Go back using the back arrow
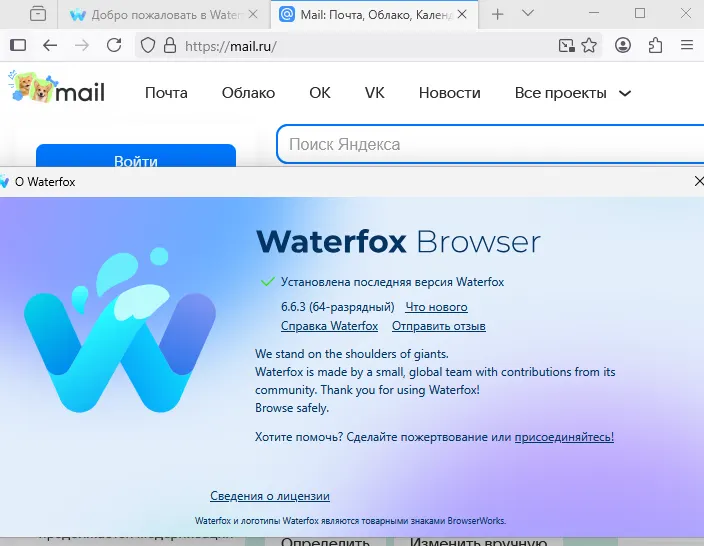Viewport: 704px width, 546px height. 50,45
